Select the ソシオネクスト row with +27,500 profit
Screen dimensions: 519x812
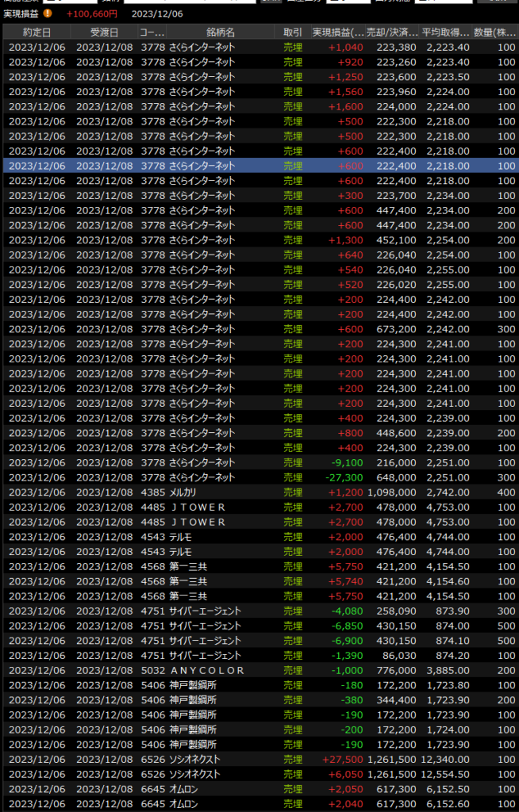point(238,759)
